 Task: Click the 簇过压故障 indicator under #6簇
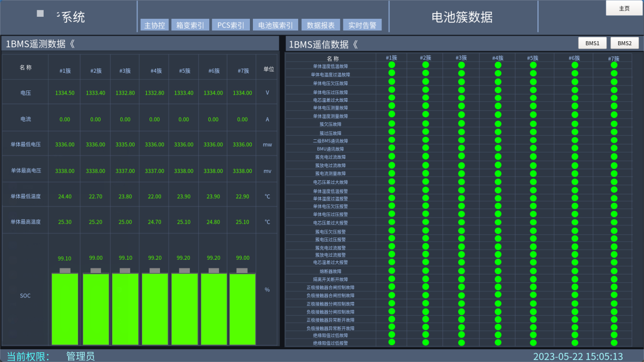point(574,132)
